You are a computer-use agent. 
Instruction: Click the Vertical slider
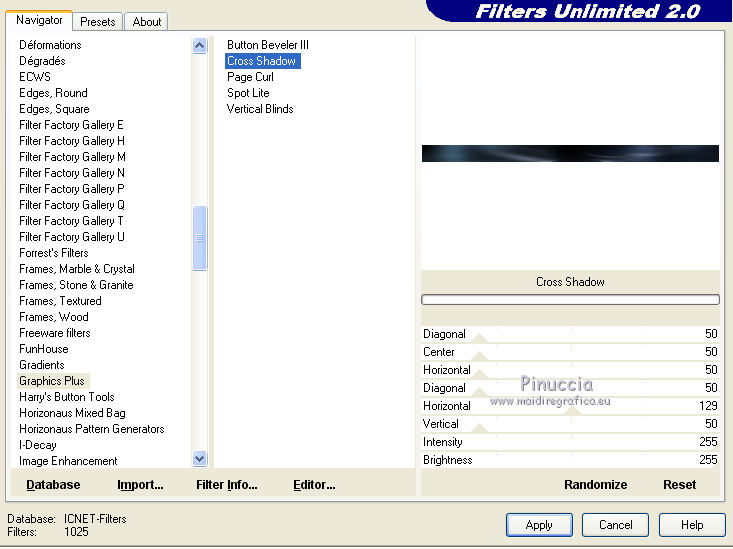pyautogui.click(x=570, y=424)
